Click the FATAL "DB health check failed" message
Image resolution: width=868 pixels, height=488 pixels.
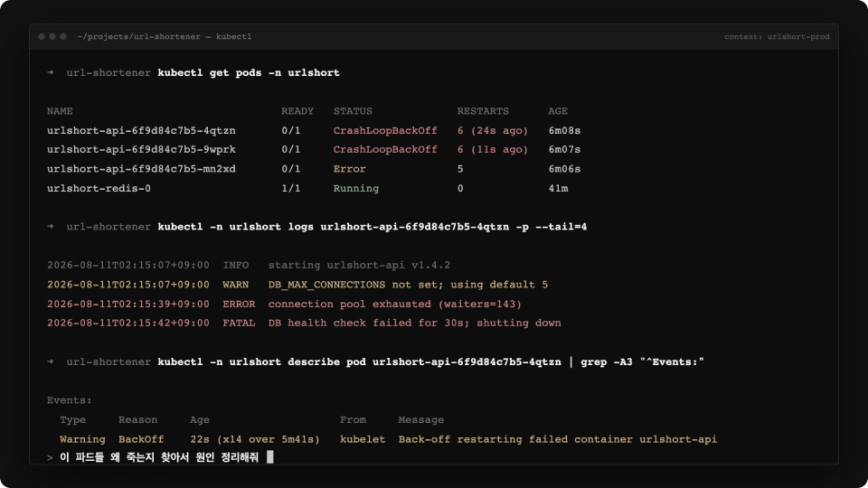click(x=415, y=323)
